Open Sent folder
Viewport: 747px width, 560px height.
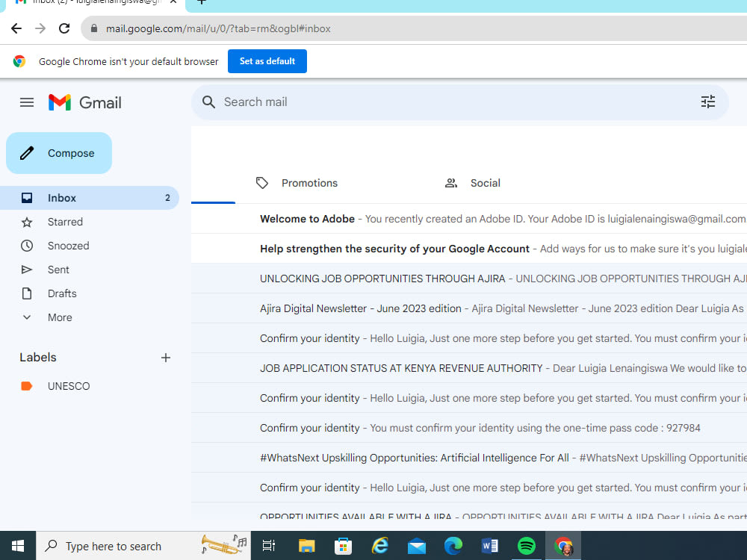(90, 270)
